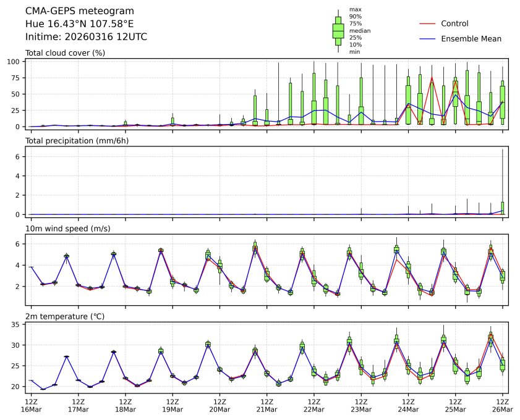Click the "median" label in the legend
The height and width of the screenshot is (420, 520).
click(358, 30)
